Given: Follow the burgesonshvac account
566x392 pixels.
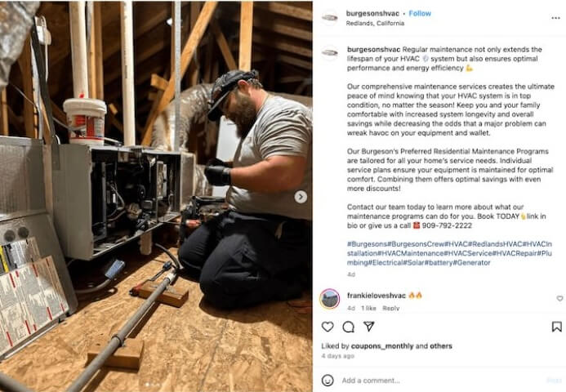Looking at the screenshot, I should (420, 13).
